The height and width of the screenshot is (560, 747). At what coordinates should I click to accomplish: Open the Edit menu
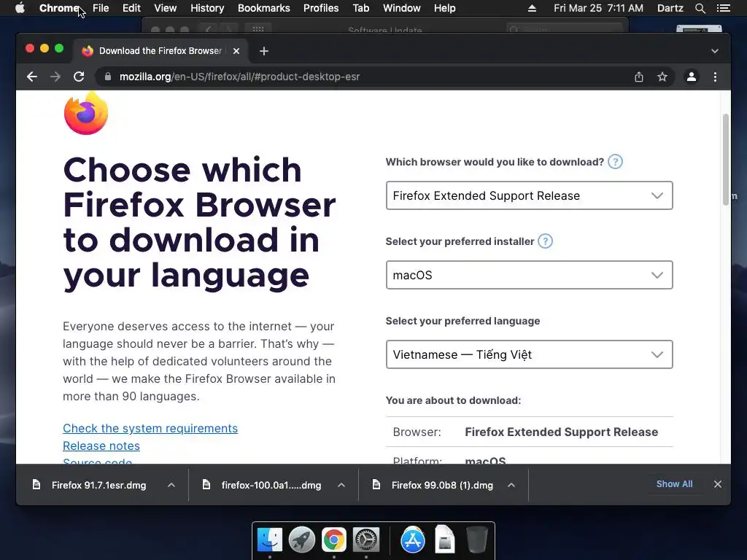pyautogui.click(x=131, y=8)
